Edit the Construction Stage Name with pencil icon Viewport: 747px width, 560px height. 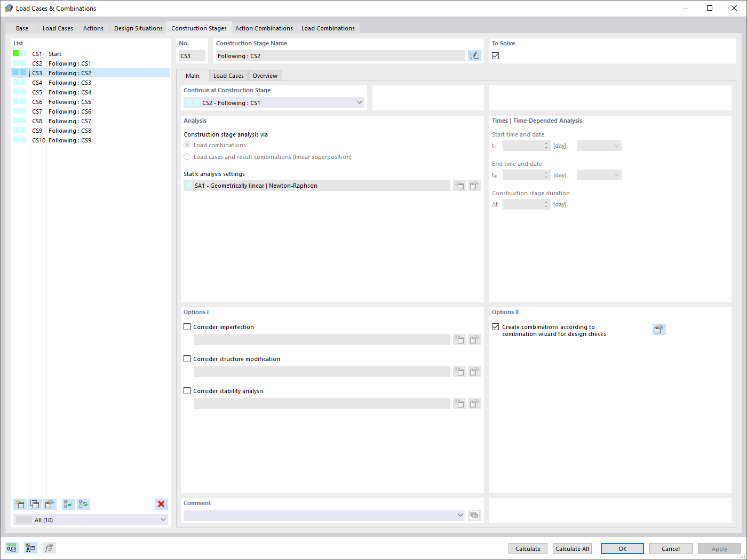click(474, 55)
